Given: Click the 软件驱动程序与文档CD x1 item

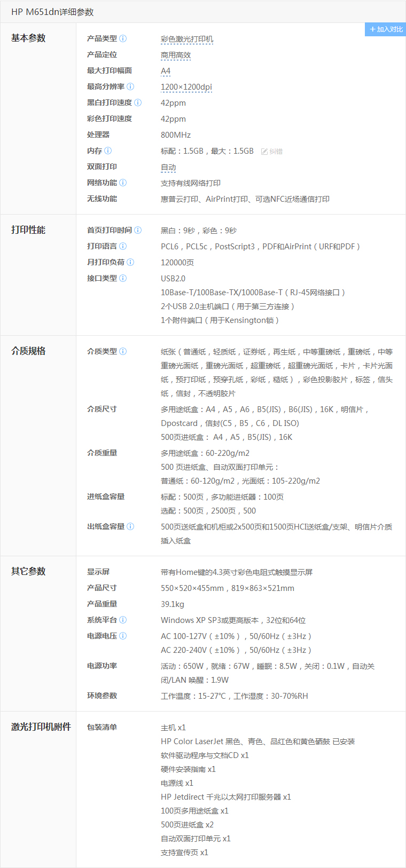Looking at the screenshot, I should click(205, 755).
